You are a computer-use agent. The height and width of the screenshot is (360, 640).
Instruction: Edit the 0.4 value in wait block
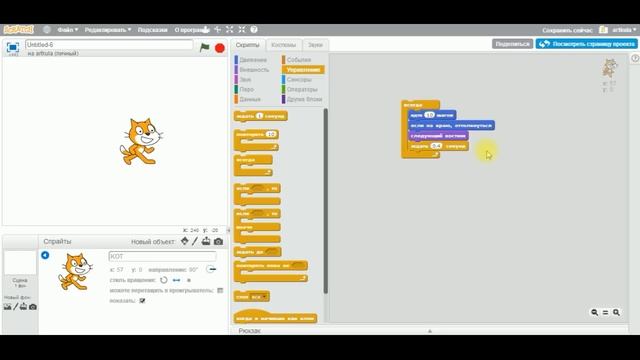coord(436,146)
